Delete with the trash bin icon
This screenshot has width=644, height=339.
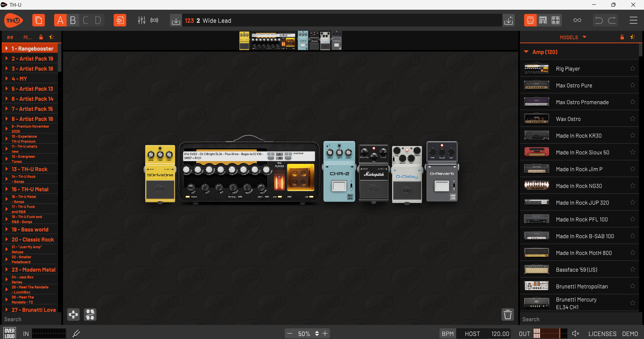(508, 315)
